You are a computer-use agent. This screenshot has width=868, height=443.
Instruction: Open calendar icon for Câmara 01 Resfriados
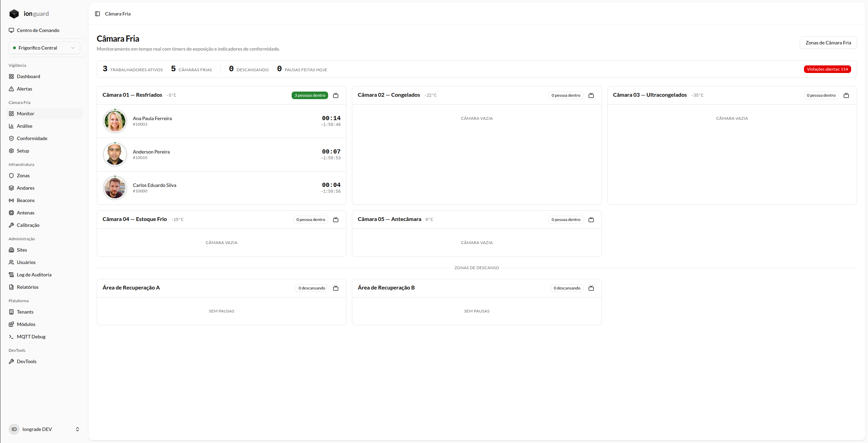pyautogui.click(x=336, y=95)
